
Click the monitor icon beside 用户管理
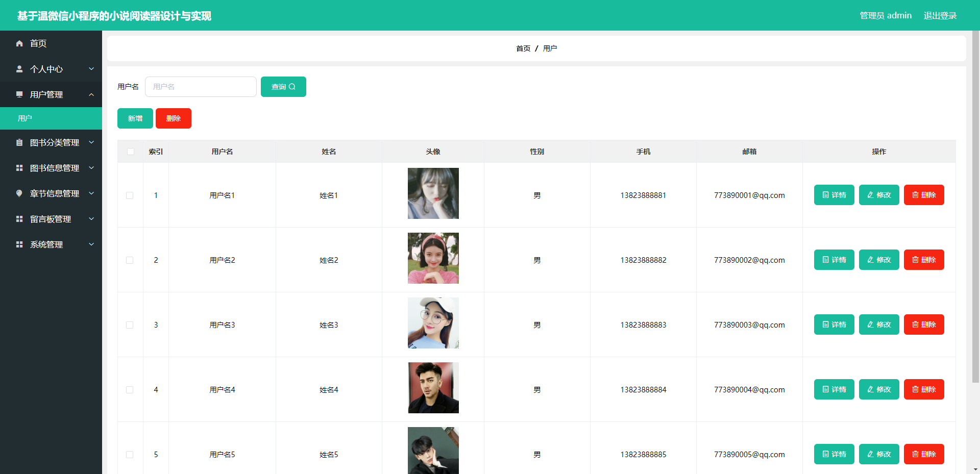coord(19,94)
